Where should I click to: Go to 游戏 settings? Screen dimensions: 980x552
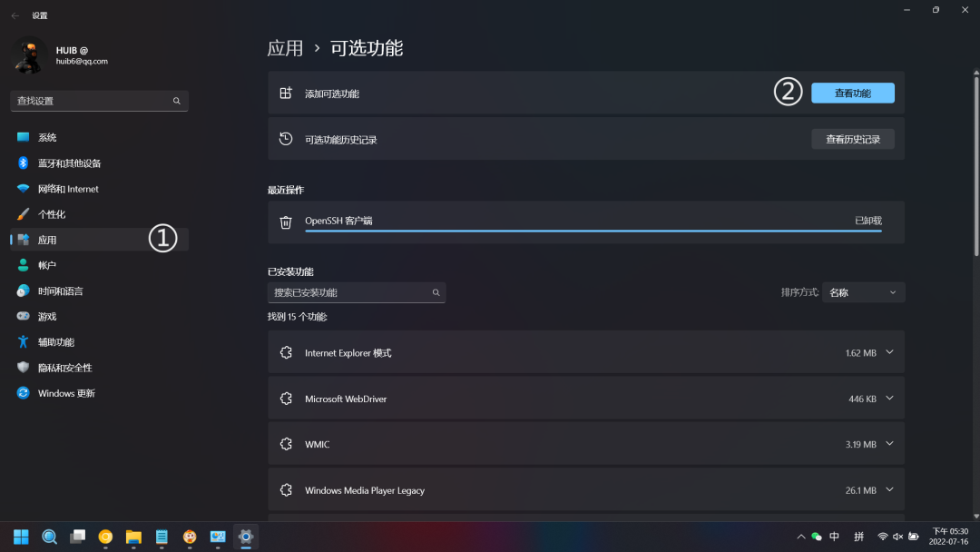pyautogui.click(x=100, y=316)
